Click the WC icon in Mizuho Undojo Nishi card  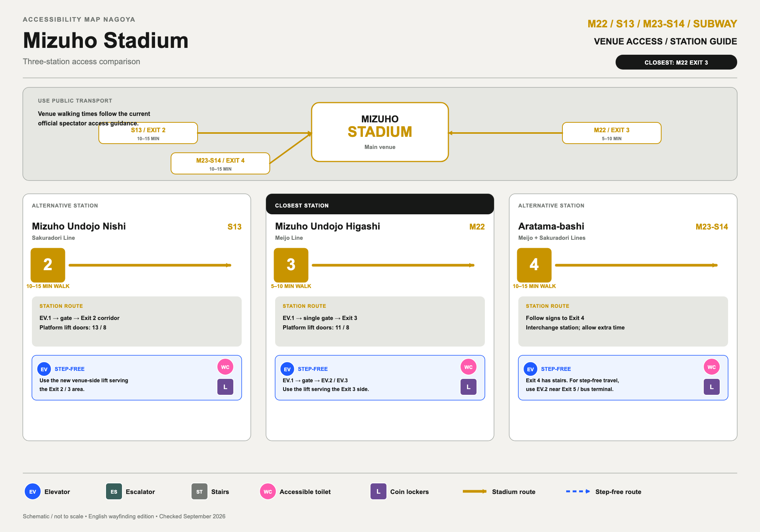click(225, 367)
